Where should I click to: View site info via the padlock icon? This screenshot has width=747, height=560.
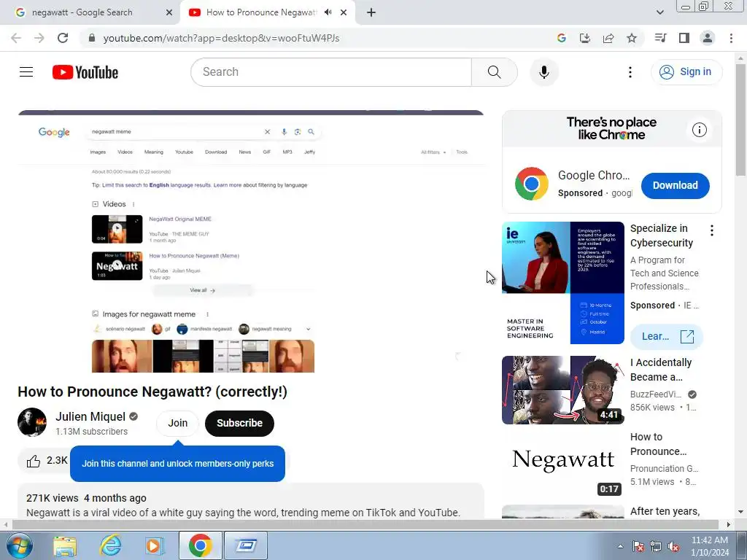[x=92, y=38]
